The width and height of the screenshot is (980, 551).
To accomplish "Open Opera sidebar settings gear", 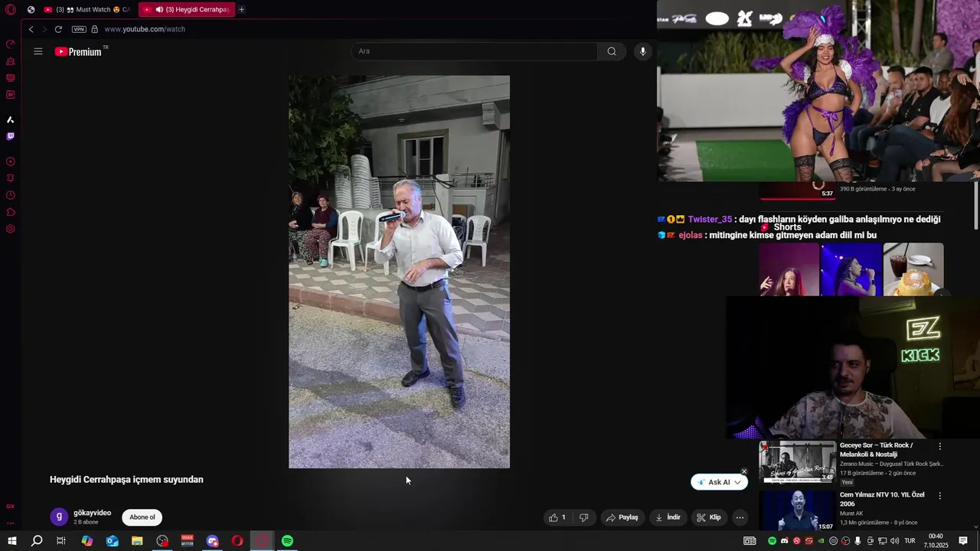I will pos(11,229).
